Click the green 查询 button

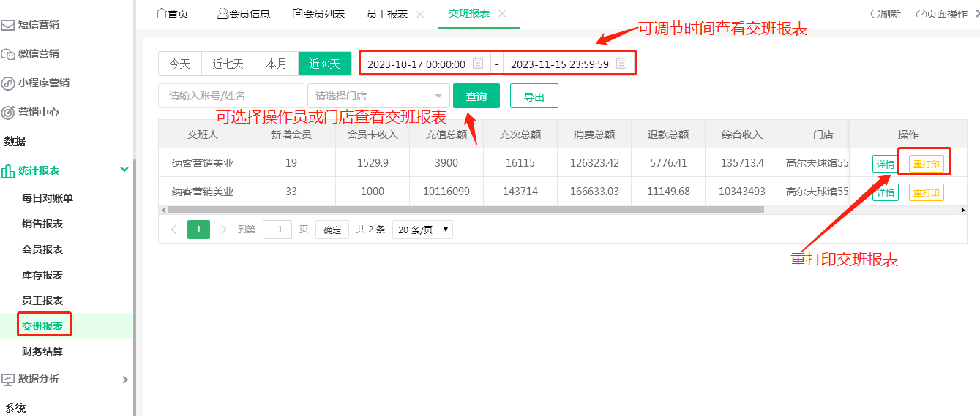click(x=476, y=97)
